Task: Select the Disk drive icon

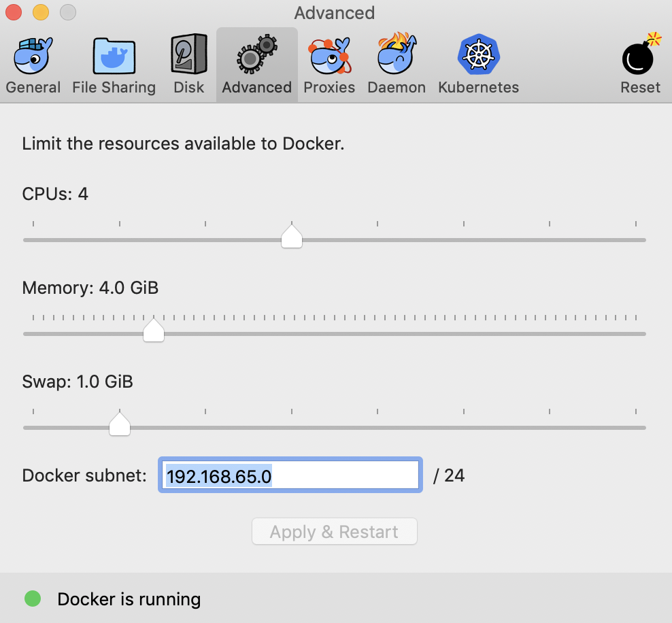Action: pos(189,54)
